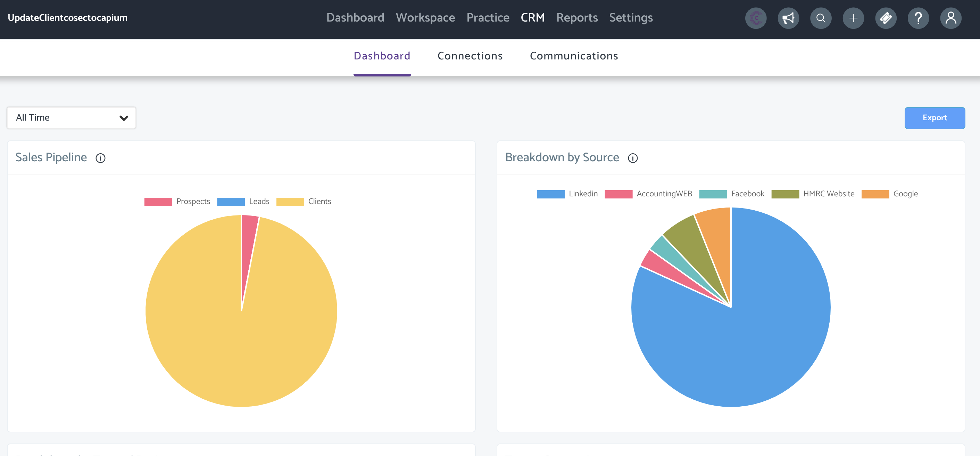The height and width of the screenshot is (456, 980).
Task: Click the Google orange legend swatch
Action: (x=875, y=194)
